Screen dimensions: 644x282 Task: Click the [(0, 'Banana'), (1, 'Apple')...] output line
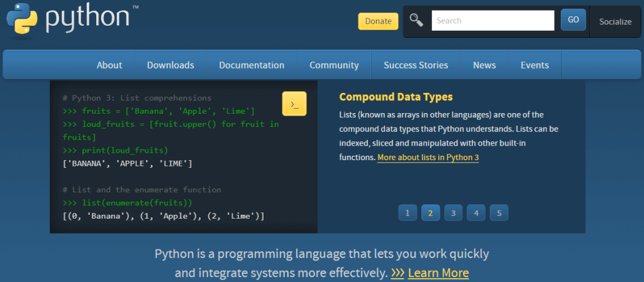(164, 216)
